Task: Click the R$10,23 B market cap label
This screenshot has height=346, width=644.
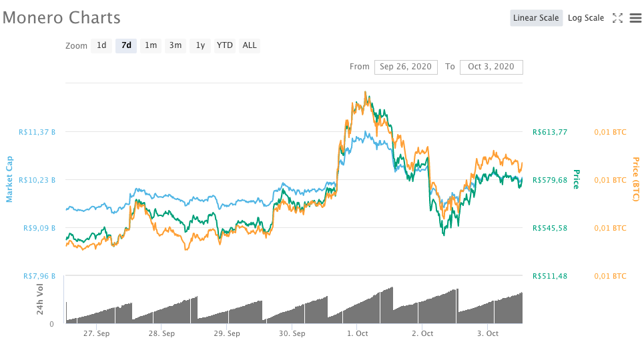Action: (x=37, y=180)
